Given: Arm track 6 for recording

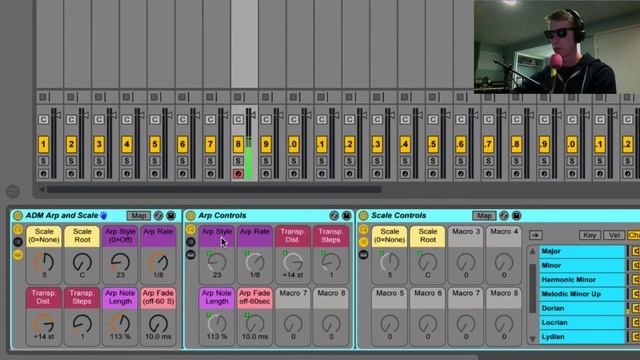Looking at the screenshot, I should coord(182,174).
